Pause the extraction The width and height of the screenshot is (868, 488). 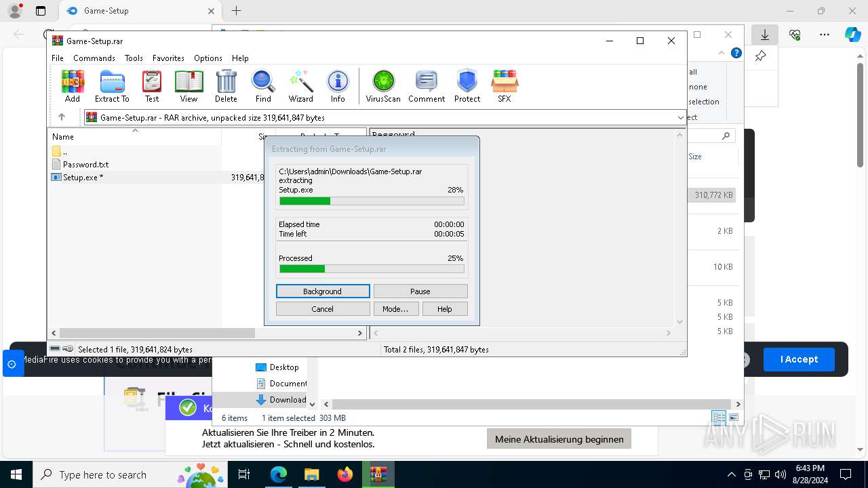420,291
